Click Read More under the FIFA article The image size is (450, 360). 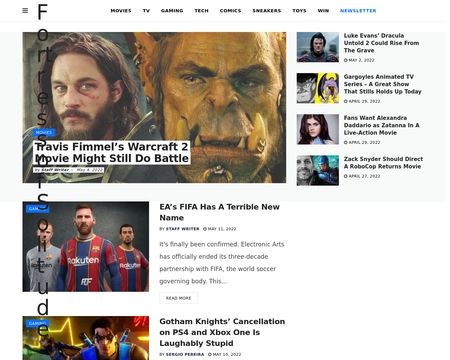pos(179,298)
